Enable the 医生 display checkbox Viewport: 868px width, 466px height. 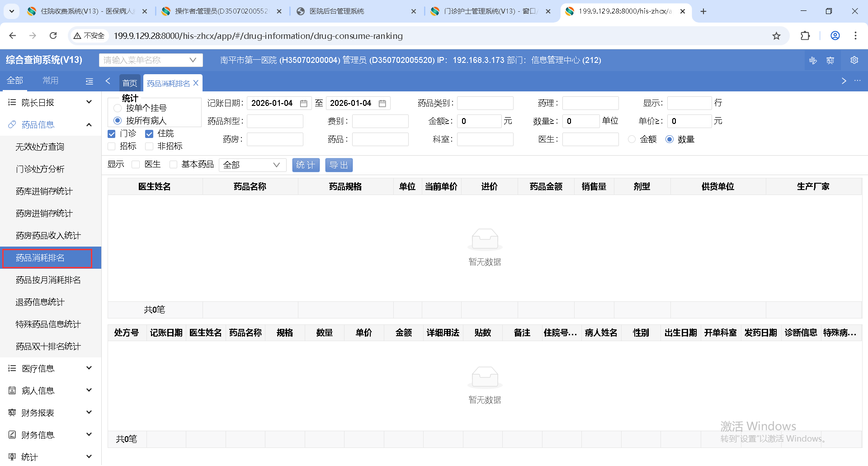[x=136, y=165]
